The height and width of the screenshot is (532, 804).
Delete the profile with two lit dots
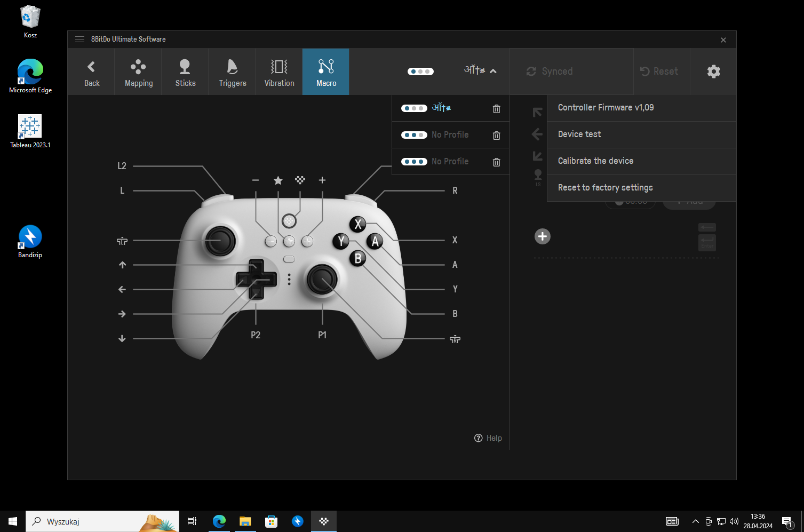[497, 136]
